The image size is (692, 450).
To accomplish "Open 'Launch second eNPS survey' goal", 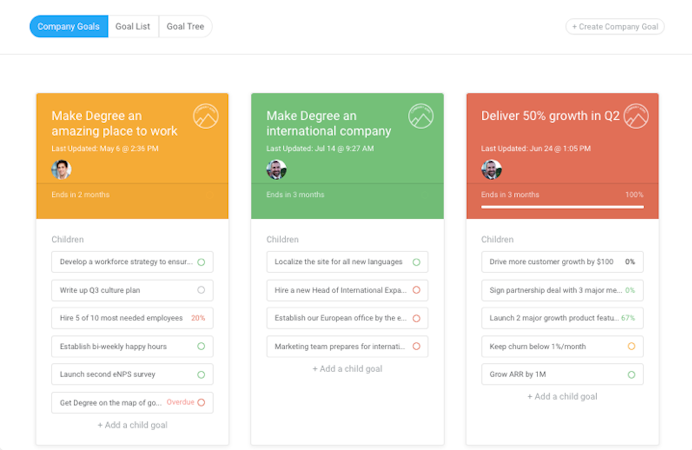I will pyautogui.click(x=132, y=374).
